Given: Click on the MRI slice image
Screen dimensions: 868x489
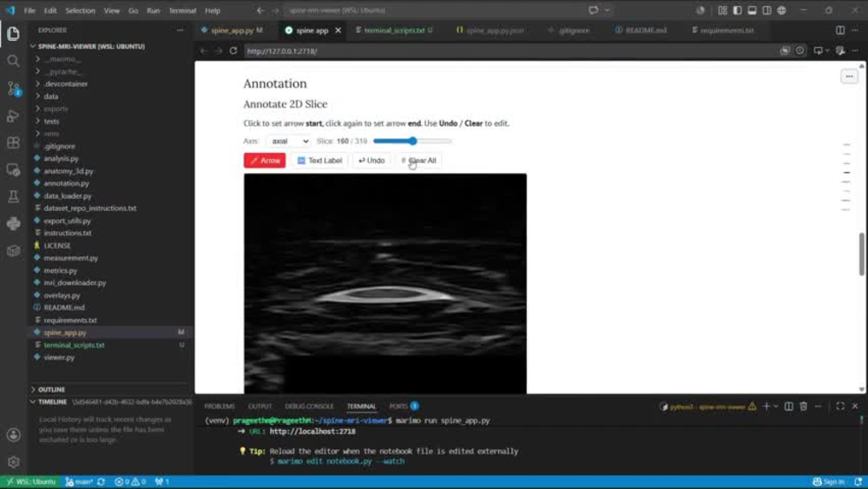Looking at the screenshot, I should point(385,283).
